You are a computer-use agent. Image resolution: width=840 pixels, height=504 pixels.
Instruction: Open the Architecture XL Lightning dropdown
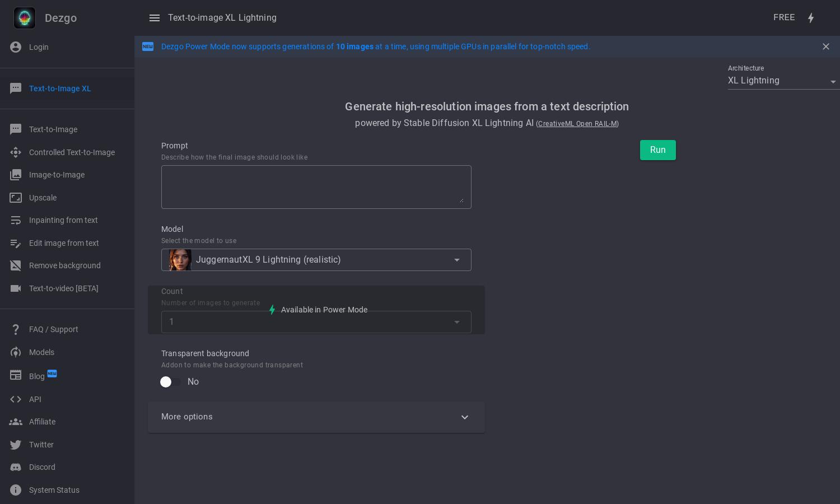[x=783, y=81]
